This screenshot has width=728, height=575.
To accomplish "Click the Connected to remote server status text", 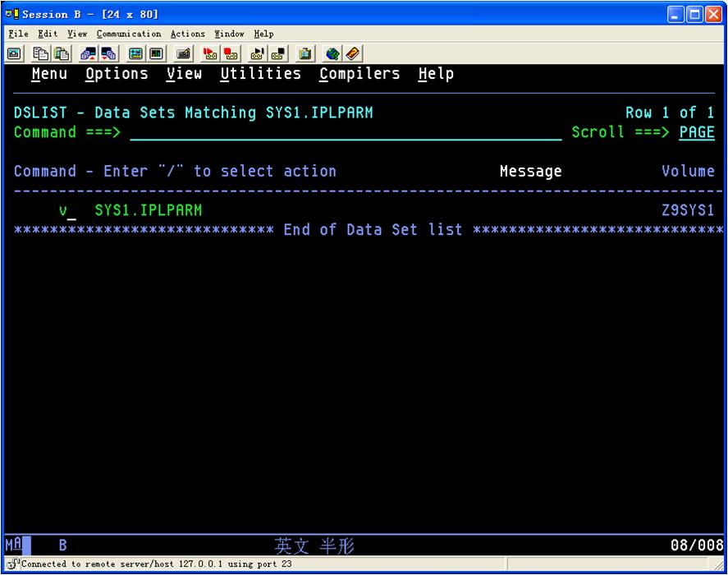I will pyautogui.click(x=156, y=563).
